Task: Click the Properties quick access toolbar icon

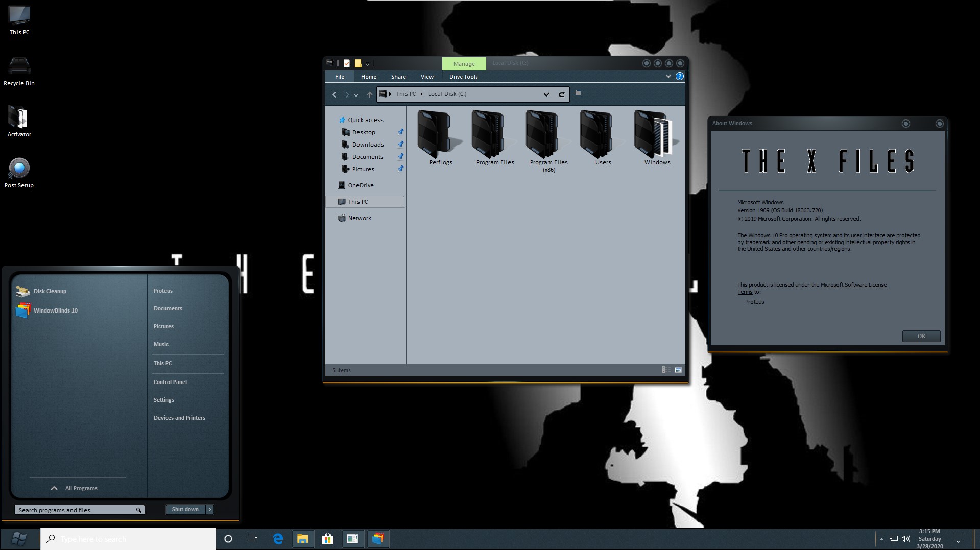Action: pos(347,63)
